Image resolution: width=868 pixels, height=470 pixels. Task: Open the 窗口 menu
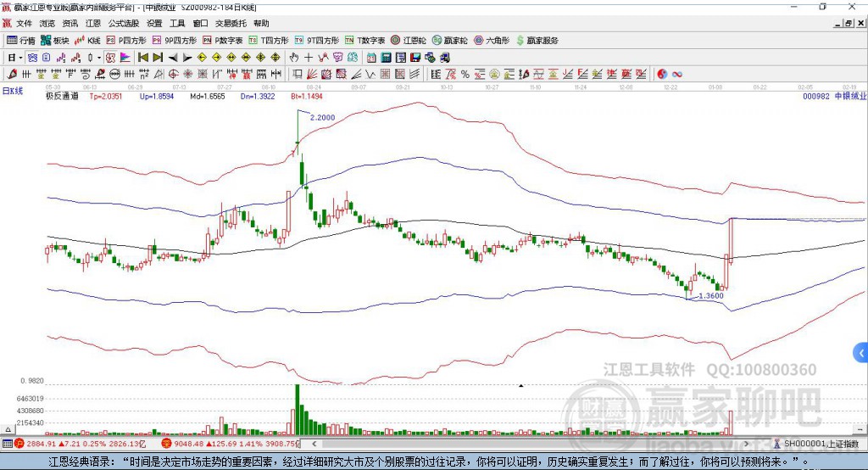(200, 23)
